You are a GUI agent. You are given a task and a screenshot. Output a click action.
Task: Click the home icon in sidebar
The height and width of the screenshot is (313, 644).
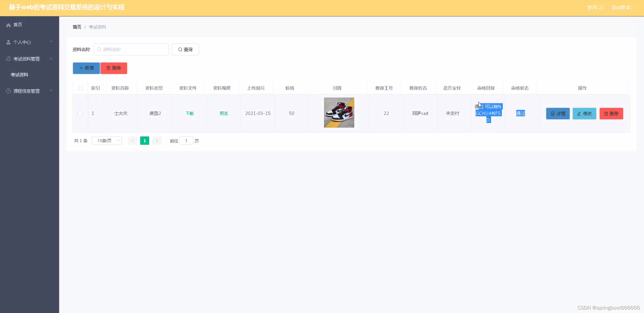8,25
